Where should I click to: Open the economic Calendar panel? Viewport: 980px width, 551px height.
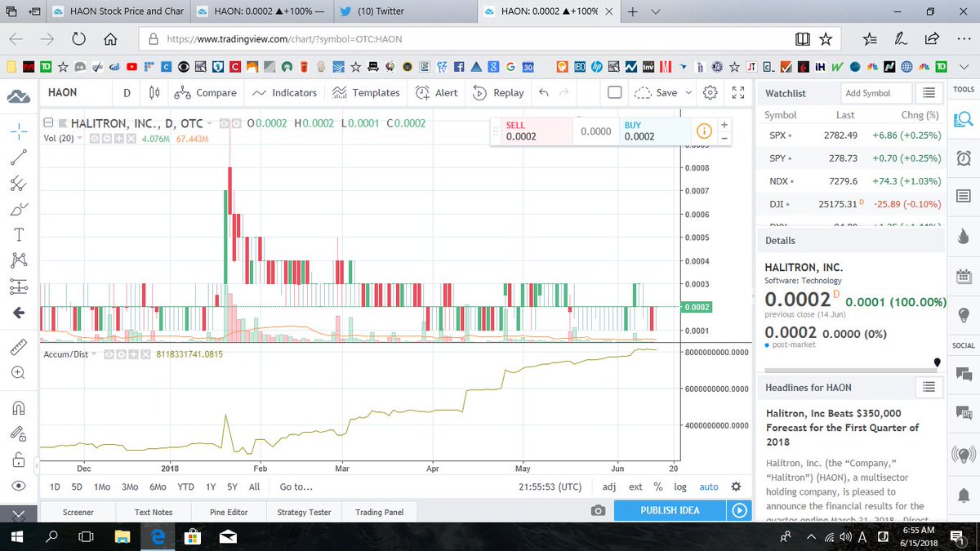963,275
